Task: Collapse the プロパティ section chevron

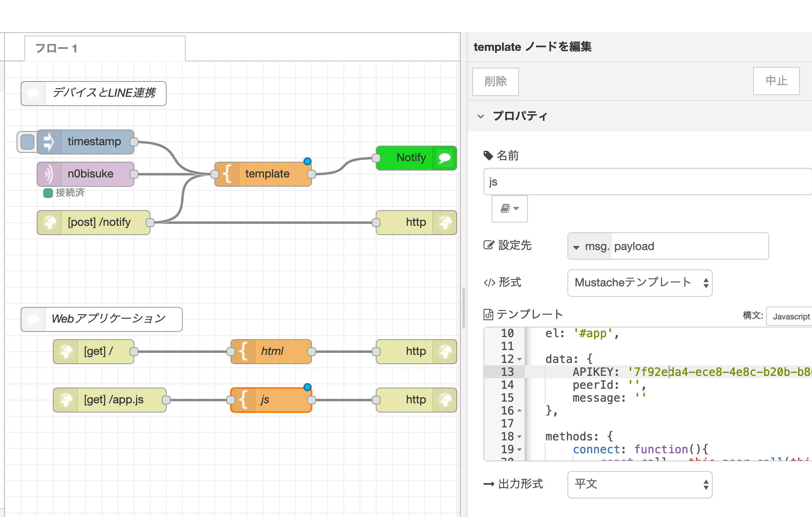Action: tap(480, 117)
